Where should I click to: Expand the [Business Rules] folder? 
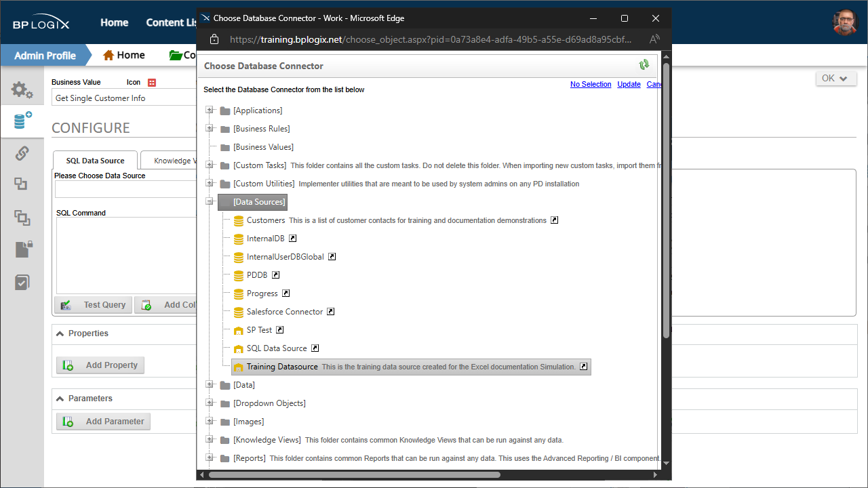210,129
